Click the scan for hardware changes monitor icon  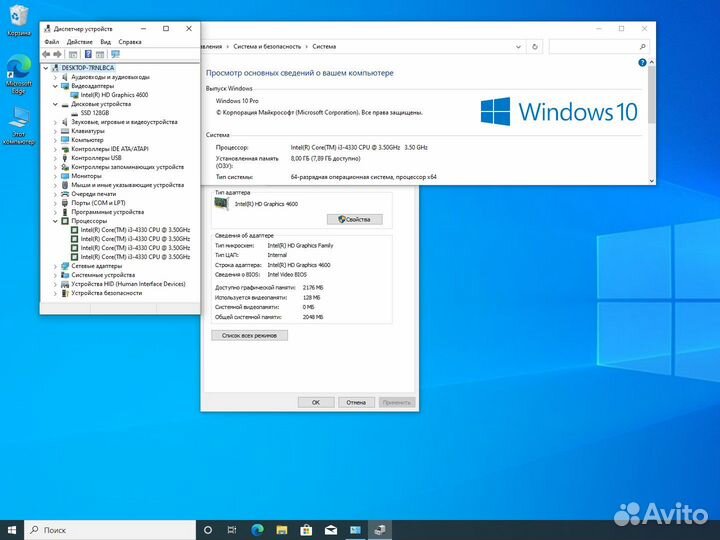115,54
